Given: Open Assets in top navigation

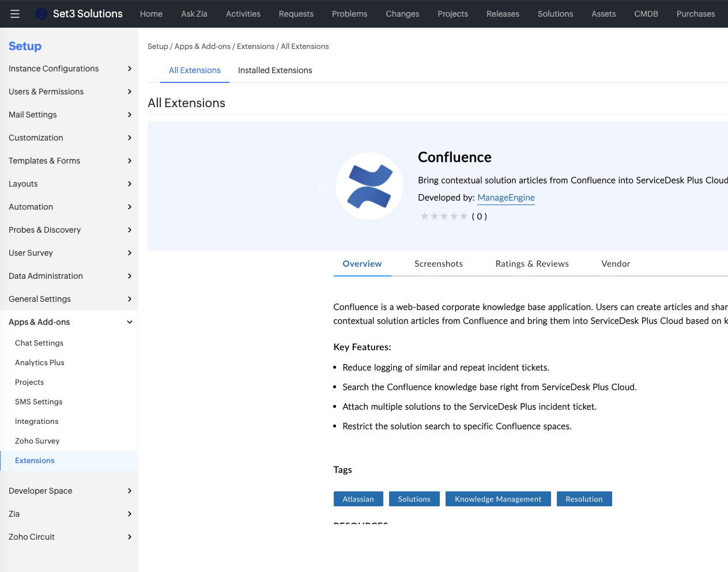Looking at the screenshot, I should click(603, 14).
